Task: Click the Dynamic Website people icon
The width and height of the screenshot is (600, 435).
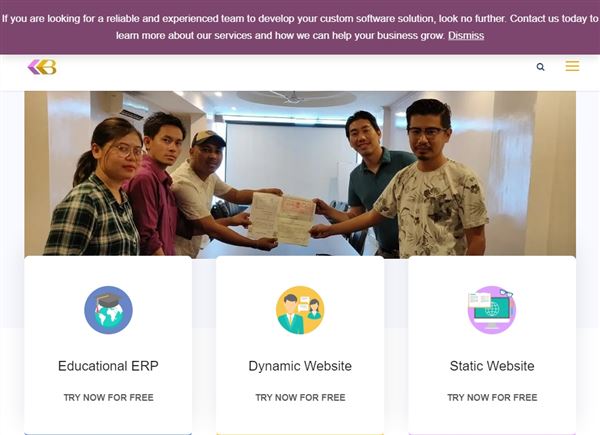Action: (x=300, y=310)
